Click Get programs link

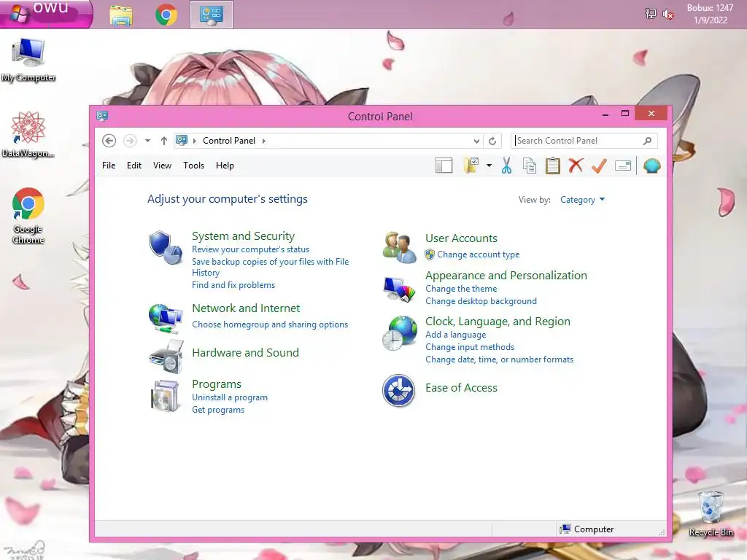[218, 410]
